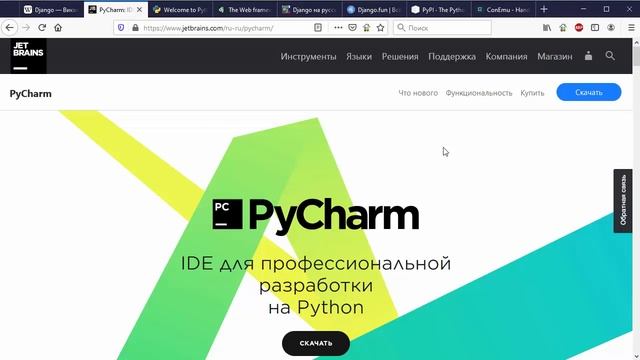This screenshot has height=360, width=640.
Task: Click the JetBrains logo
Action: (x=28, y=56)
